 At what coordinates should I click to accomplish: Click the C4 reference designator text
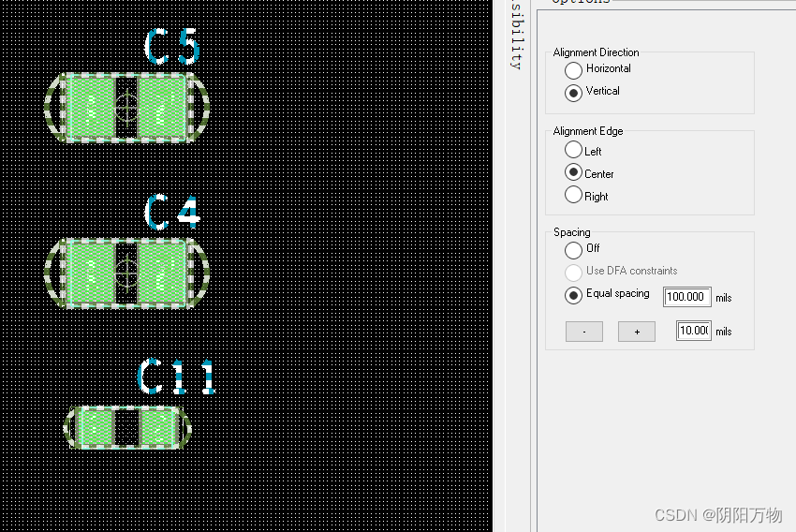click(172, 213)
